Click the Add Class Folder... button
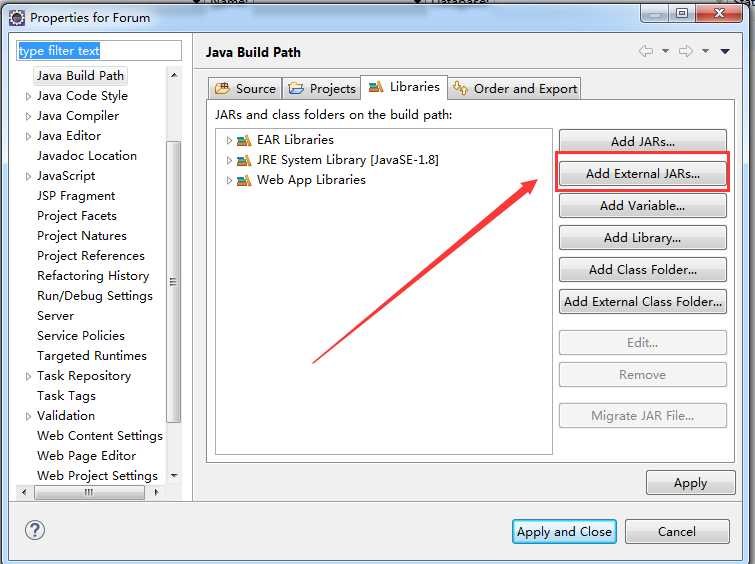 [x=642, y=269]
